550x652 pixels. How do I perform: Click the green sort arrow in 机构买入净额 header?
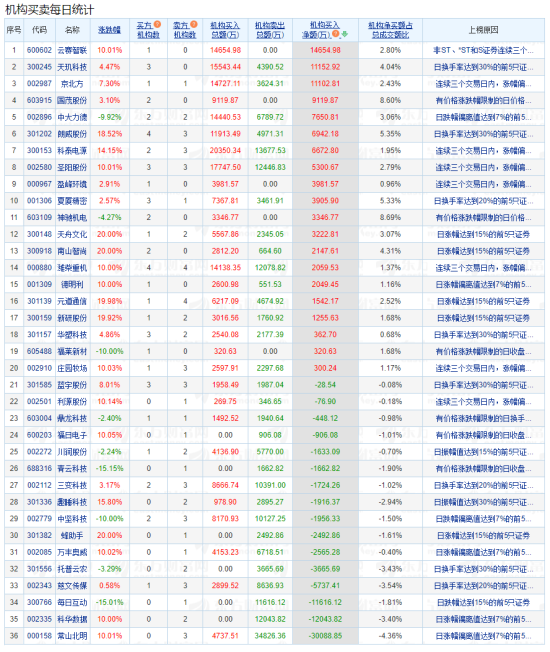click(344, 34)
